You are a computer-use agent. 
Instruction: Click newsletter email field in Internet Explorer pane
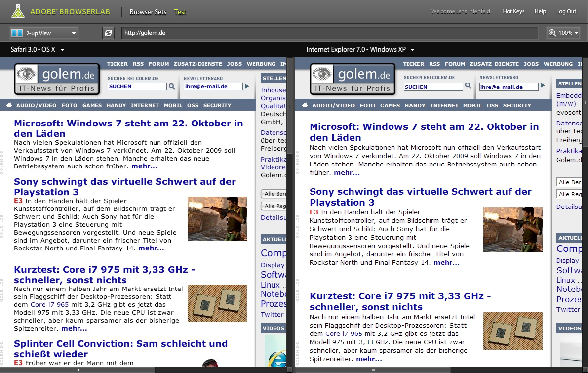[509, 87]
